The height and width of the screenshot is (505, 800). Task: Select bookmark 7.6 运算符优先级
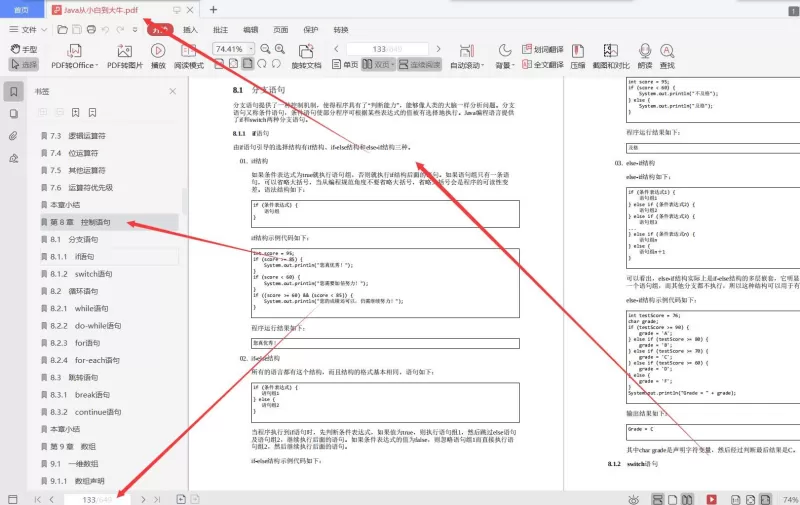point(109,188)
